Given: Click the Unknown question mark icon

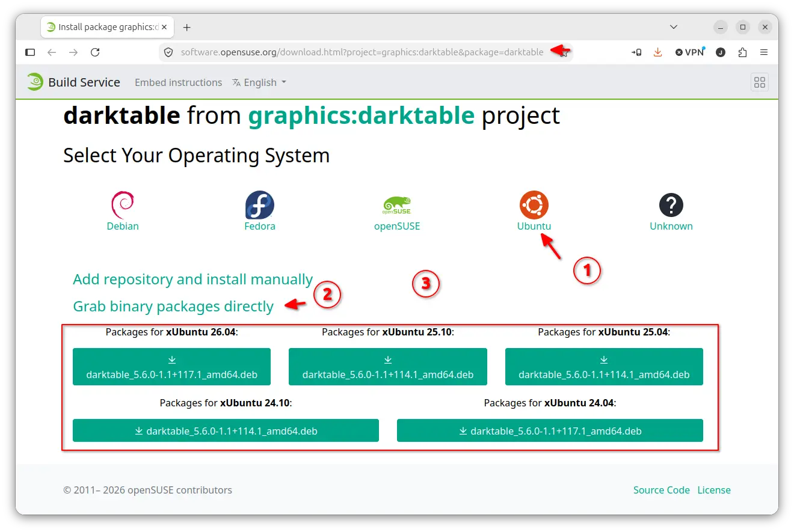Looking at the screenshot, I should pyautogui.click(x=671, y=205).
